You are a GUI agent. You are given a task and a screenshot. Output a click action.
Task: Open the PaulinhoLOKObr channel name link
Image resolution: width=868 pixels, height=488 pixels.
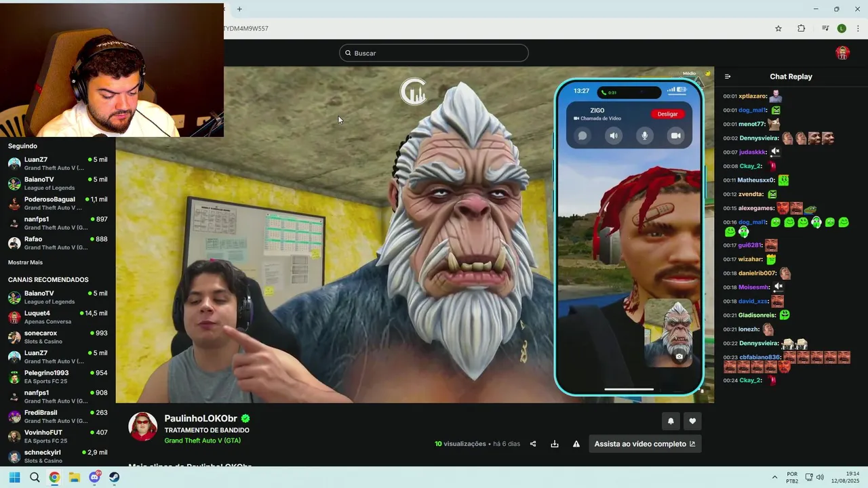201,418
